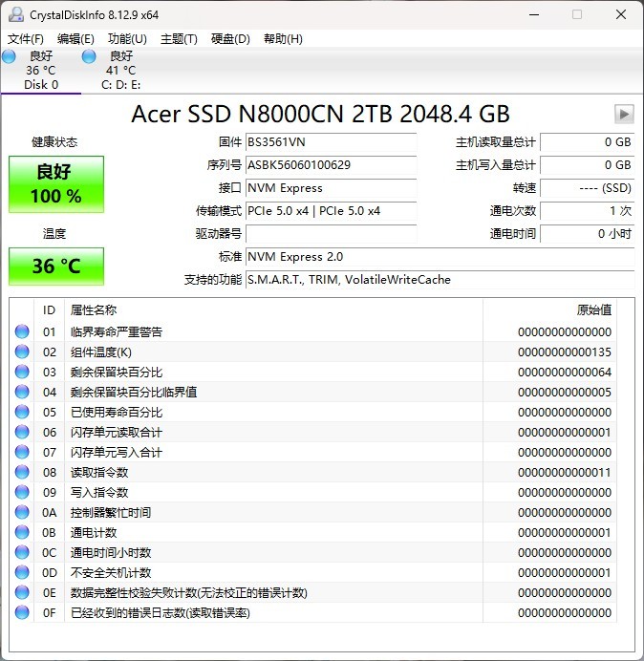This screenshot has width=644, height=661.
Task: Click the C: D: E: disk status orb
Action: [89, 56]
